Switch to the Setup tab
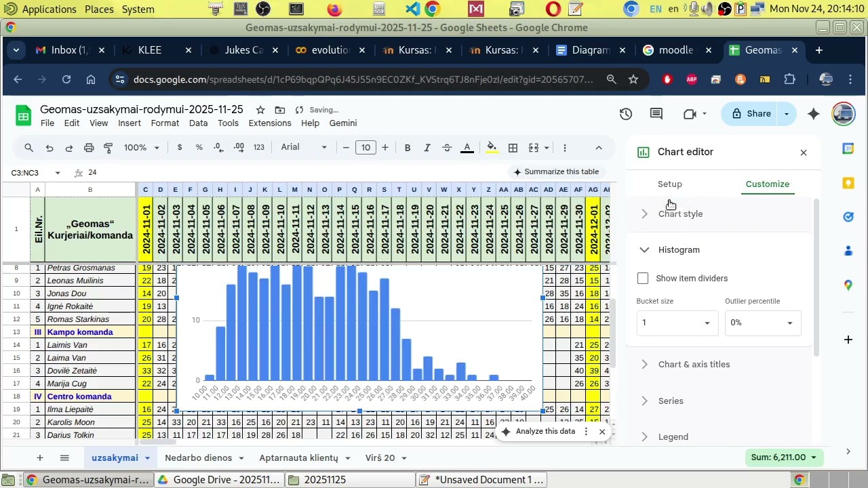Image resolution: width=868 pixels, height=488 pixels. tap(670, 184)
